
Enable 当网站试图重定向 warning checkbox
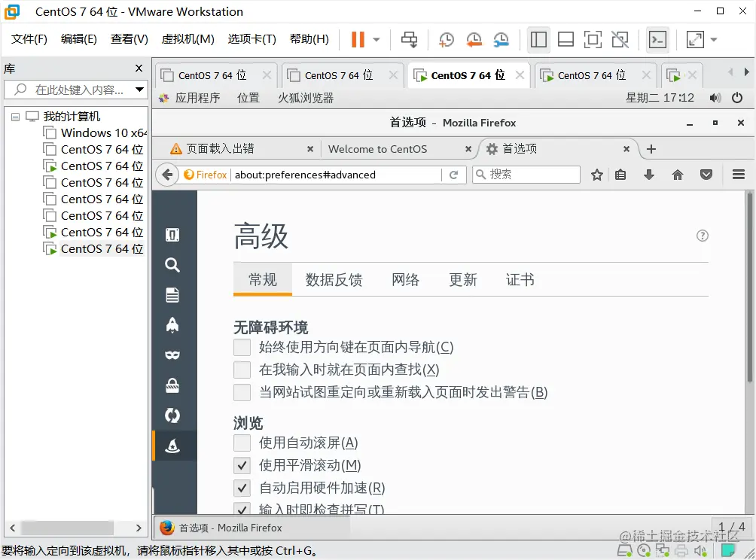tap(242, 392)
